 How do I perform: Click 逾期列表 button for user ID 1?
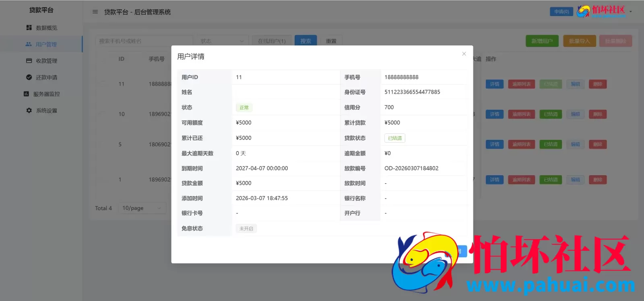pos(521,180)
